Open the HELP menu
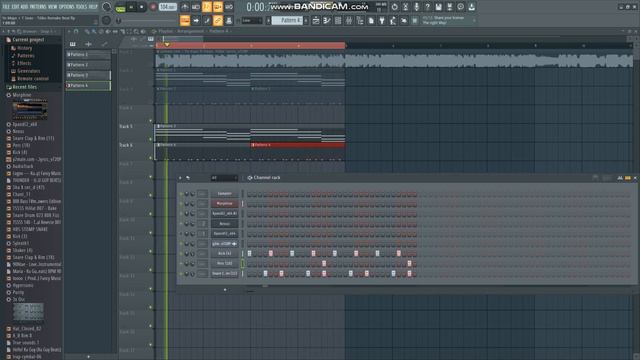 pos(93,7)
